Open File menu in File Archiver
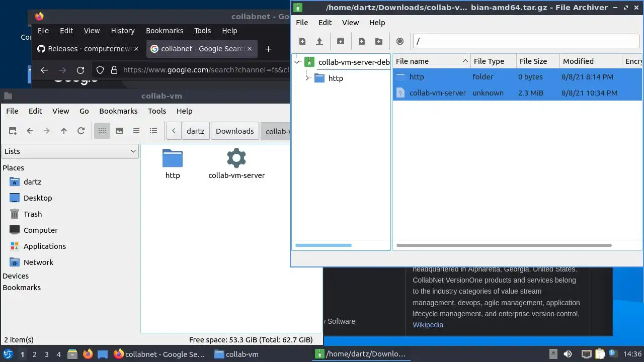 302,22
